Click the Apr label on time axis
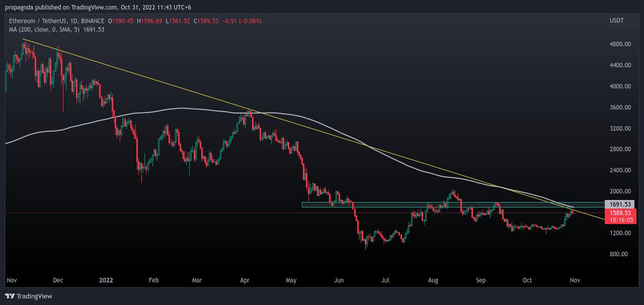 coord(245,280)
